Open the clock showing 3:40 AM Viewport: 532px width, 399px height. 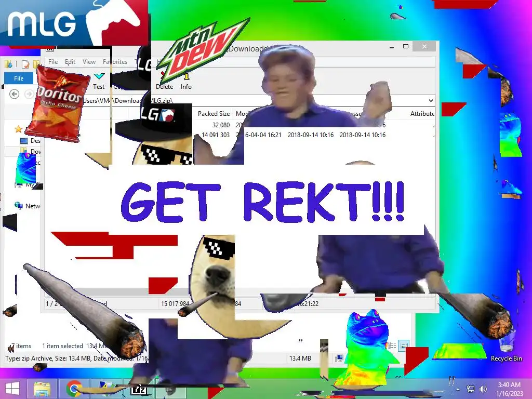[x=509, y=389]
